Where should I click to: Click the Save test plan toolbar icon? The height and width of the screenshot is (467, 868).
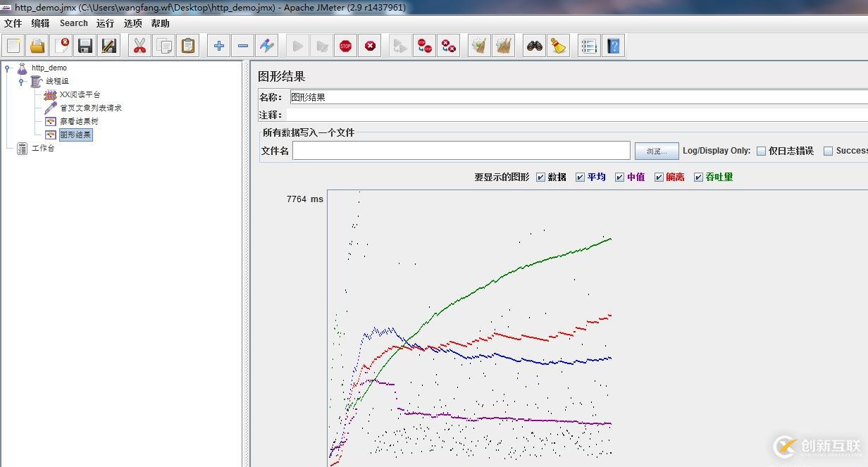[85, 45]
